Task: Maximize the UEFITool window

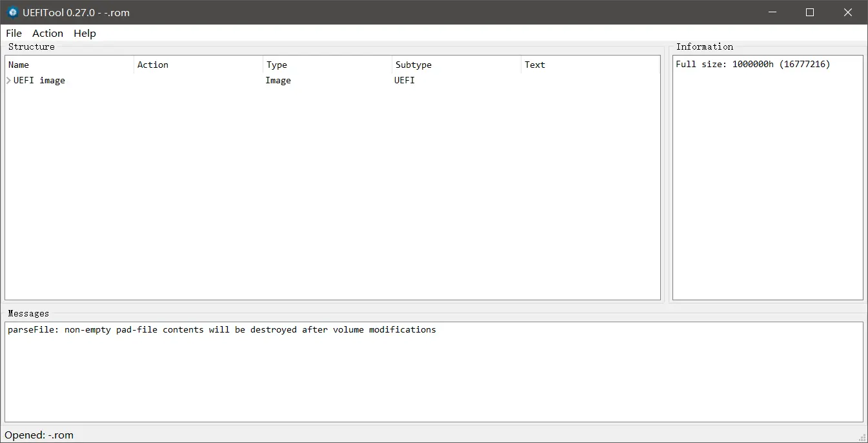Action: click(810, 12)
